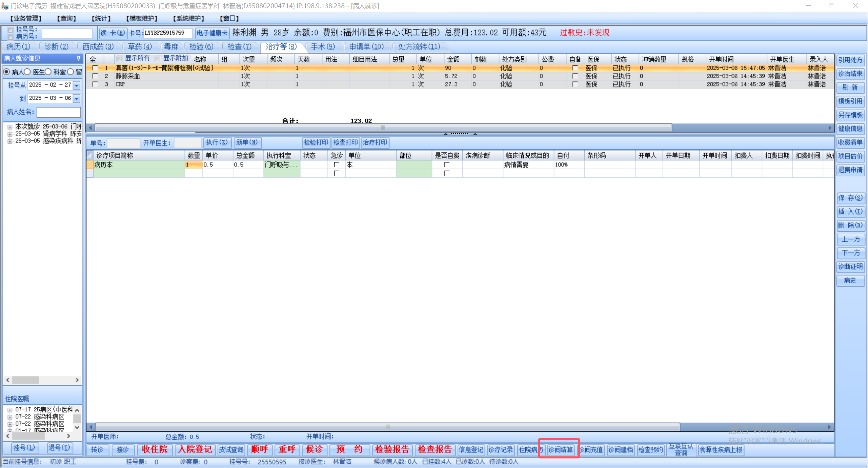The height and width of the screenshot is (468, 868).
Task: Click the 诊间结算 button in bottom toolbar
Action: coord(560,450)
